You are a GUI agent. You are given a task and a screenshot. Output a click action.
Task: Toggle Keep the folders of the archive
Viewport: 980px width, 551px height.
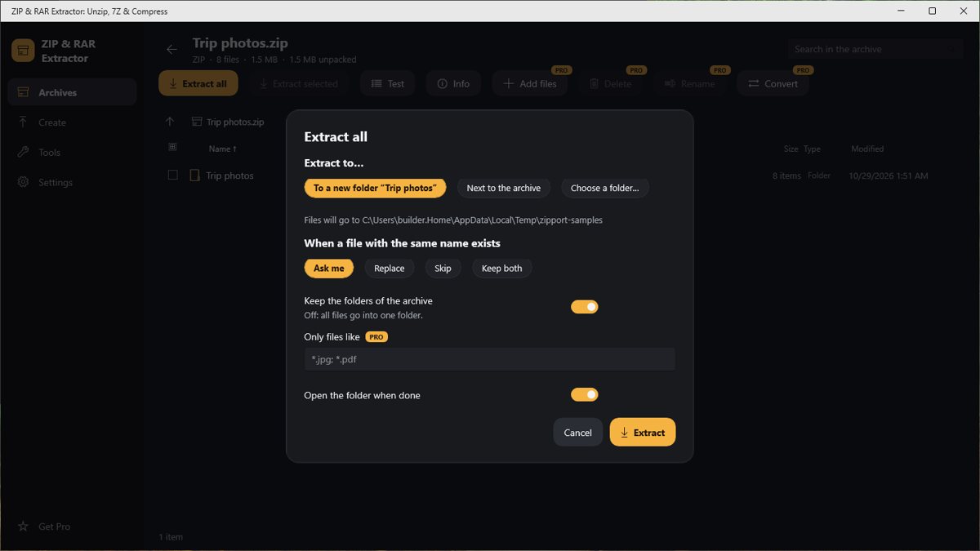584,307
